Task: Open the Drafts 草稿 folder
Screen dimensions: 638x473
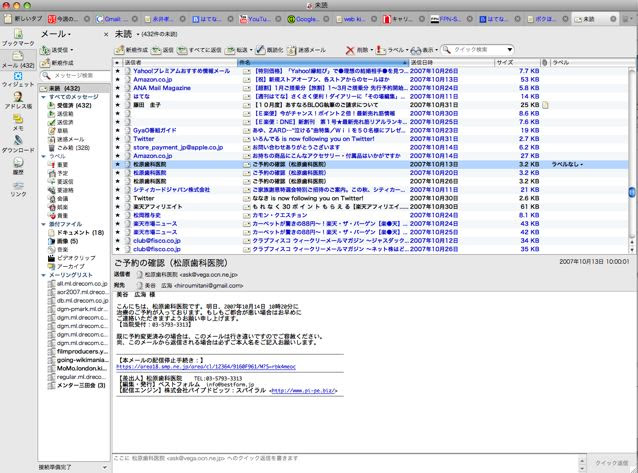Action: coord(58,131)
